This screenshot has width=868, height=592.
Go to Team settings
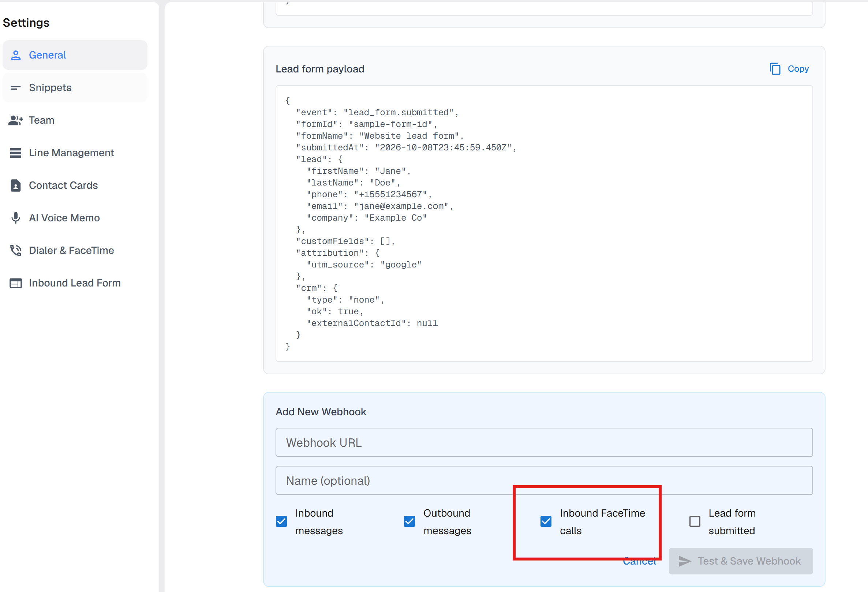click(75, 120)
